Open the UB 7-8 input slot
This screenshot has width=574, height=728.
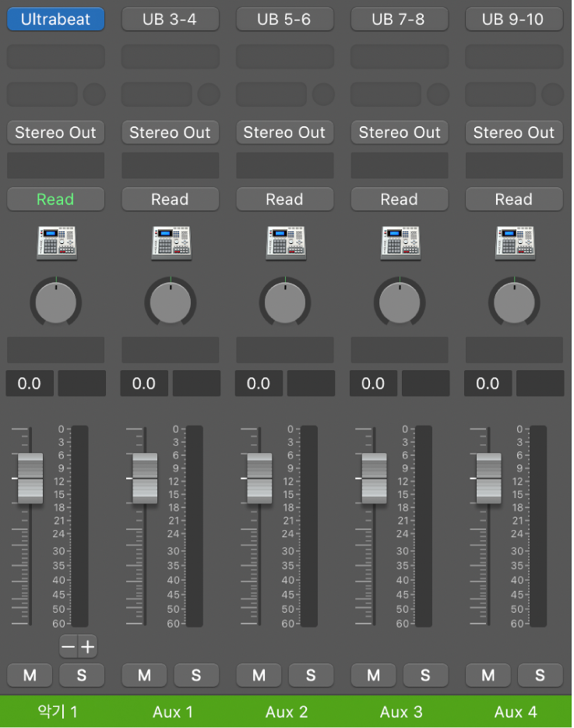(400, 19)
